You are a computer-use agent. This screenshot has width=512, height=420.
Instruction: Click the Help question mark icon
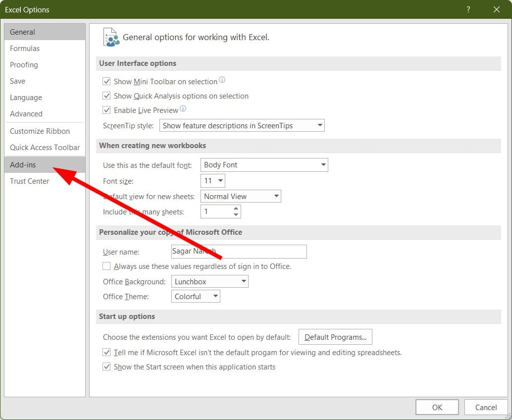[x=468, y=9]
